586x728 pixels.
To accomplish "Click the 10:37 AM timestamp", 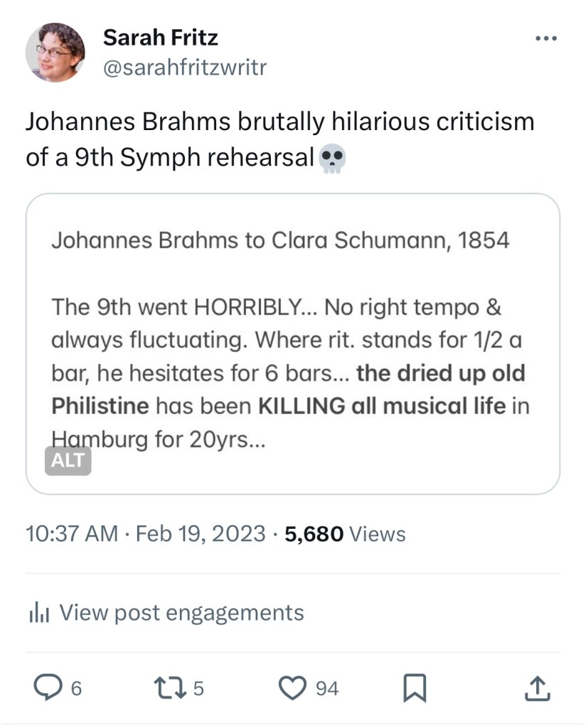I will click(71, 533).
